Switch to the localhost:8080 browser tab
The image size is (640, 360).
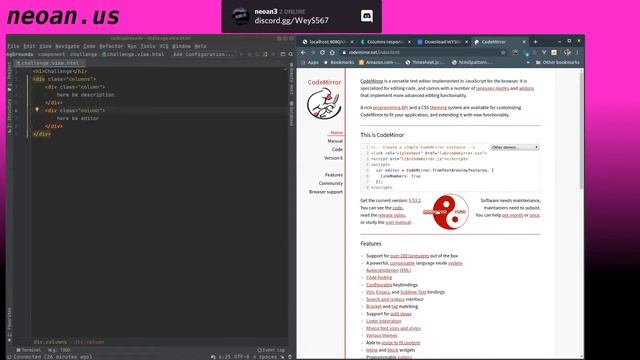pyautogui.click(x=328, y=42)
